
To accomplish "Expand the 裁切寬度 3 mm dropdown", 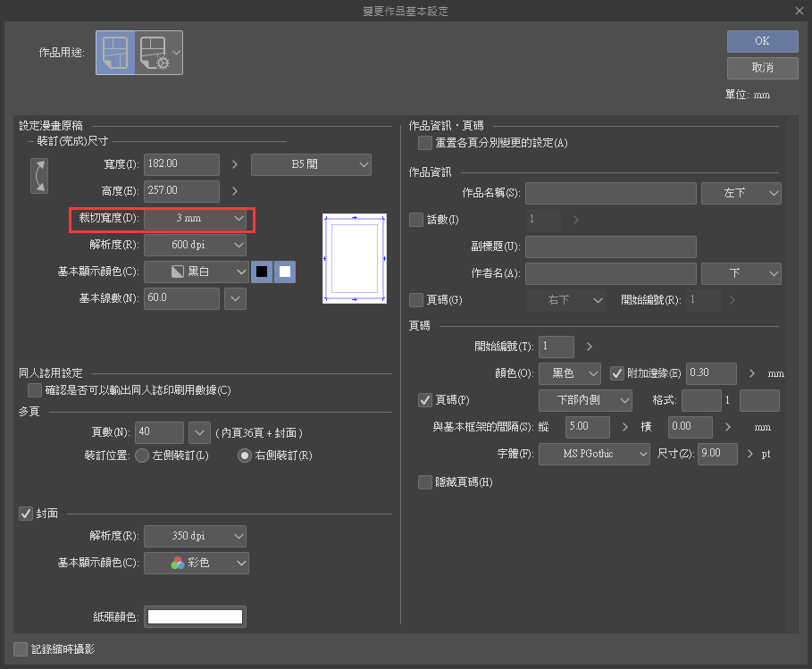I will [195, 218].
